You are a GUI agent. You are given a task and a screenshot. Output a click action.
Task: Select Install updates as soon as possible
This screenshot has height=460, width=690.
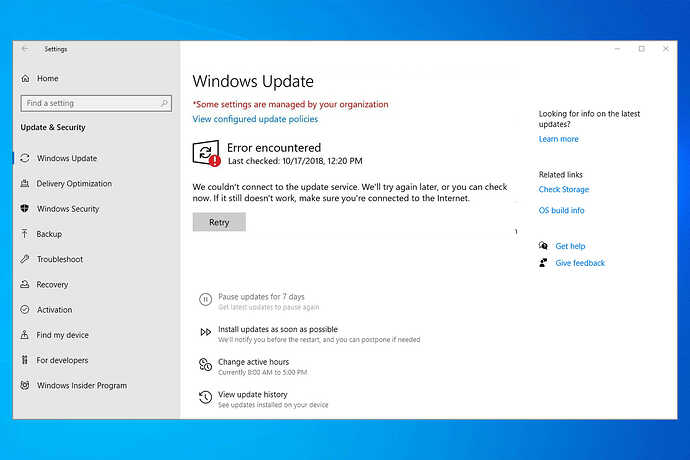point(278,329)
